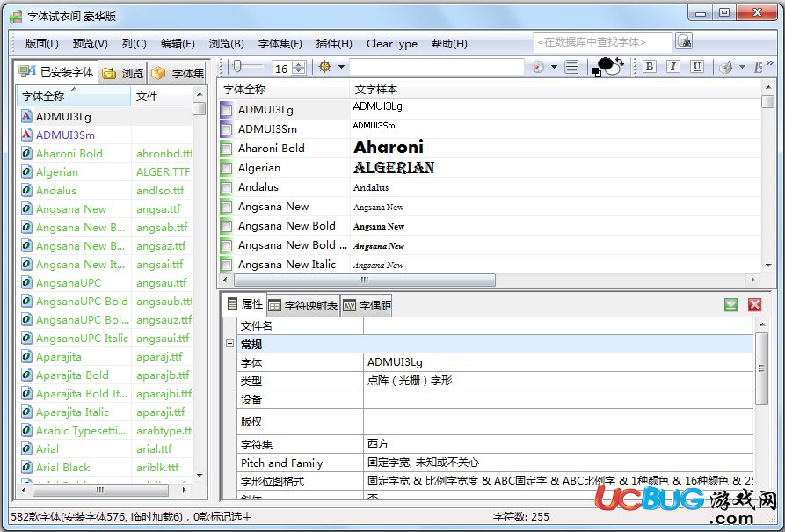The width and height of the screenshot is (785, 532).
Task: Check the Angsana New Bold Italic checkbox
Action: tap(227, 245)
